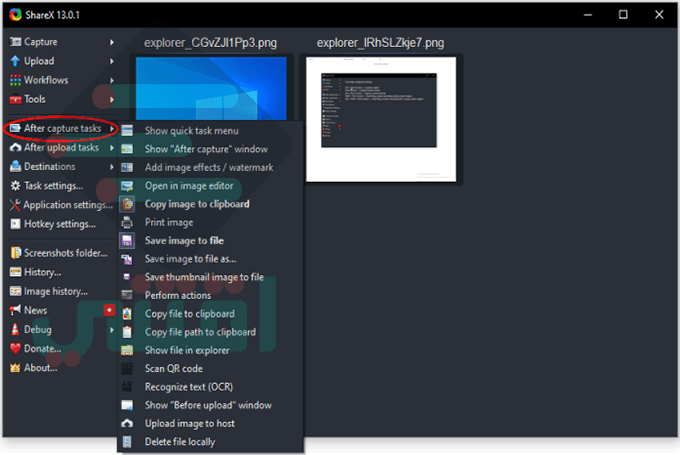Select Show file in explorer entry
Viewport: 680px width, 455px height.
click(210, 350)
